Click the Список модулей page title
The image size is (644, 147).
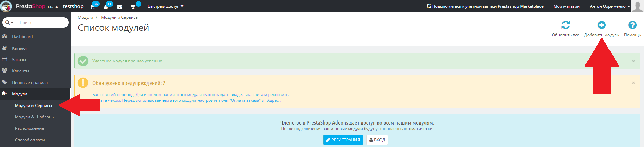114,28
